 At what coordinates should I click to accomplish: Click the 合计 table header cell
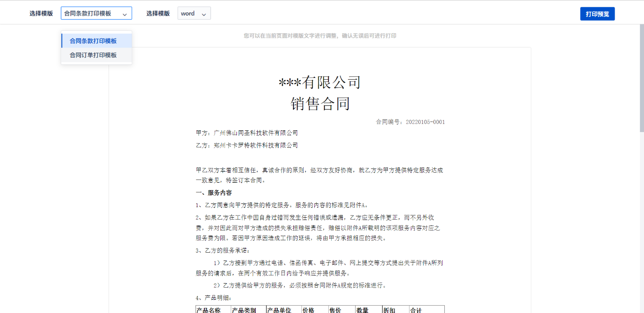pyautogui.click(x=427, y=309)
